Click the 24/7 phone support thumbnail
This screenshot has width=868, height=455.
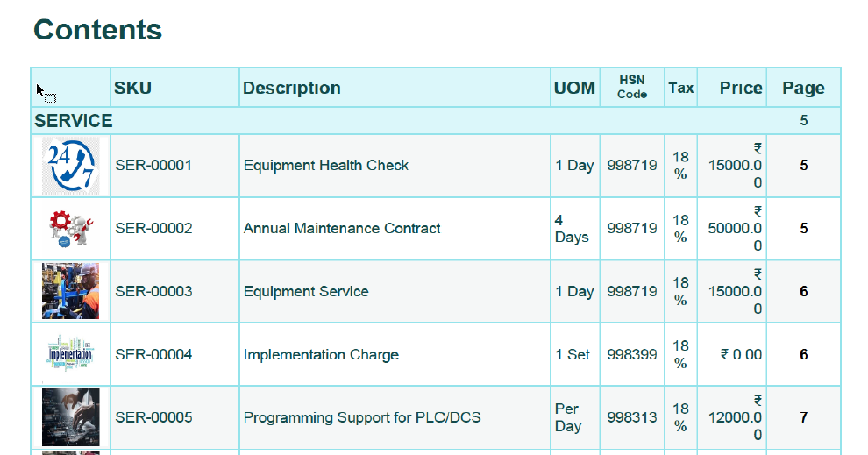point(70,166)
